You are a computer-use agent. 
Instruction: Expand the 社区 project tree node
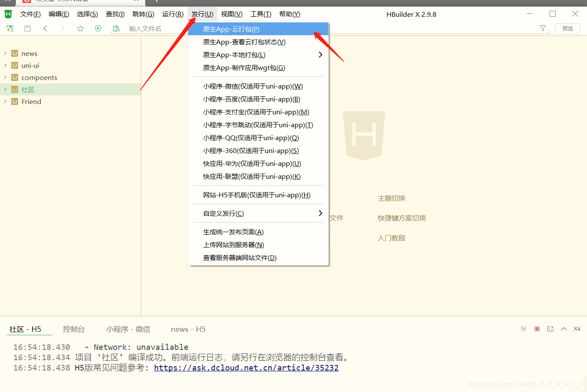click(x=5, y=89)
